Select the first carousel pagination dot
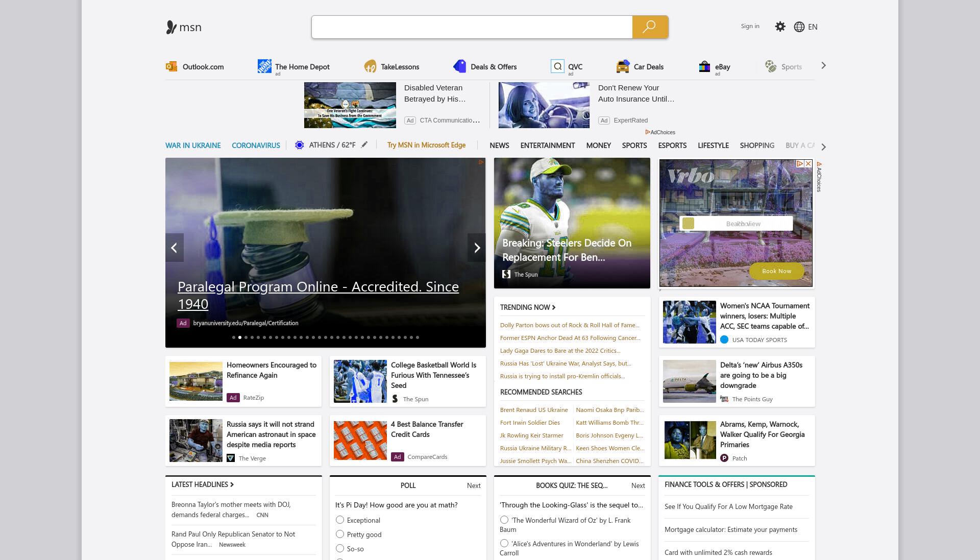980x560 pixels. tap(234, 337)
